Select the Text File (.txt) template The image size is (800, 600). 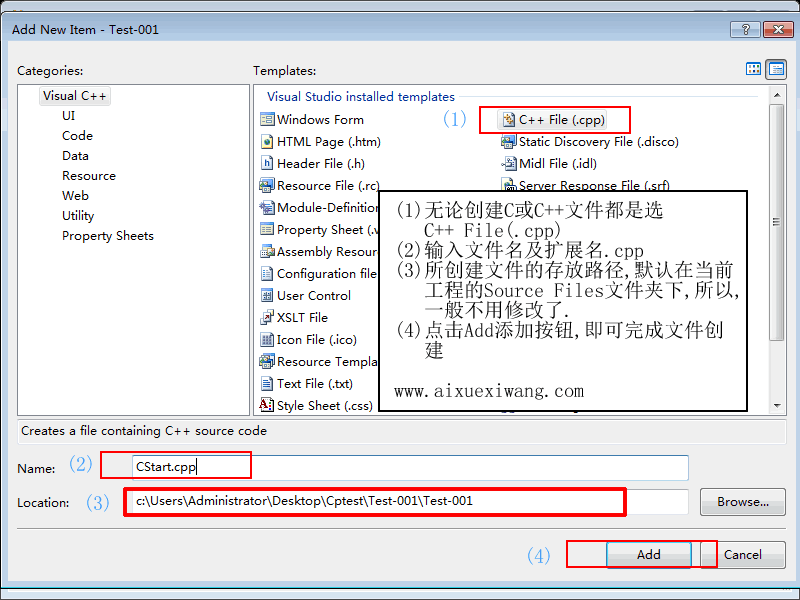click(x=314, y=384)
